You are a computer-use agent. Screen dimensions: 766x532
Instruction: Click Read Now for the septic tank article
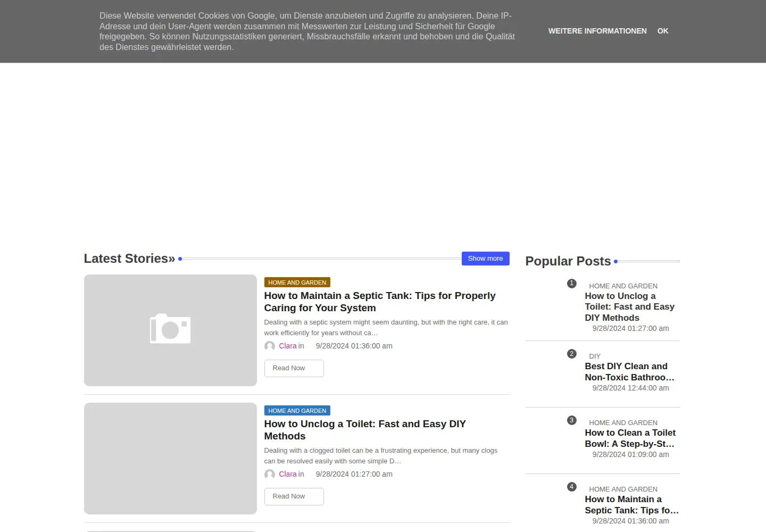[x=294, y=368]
